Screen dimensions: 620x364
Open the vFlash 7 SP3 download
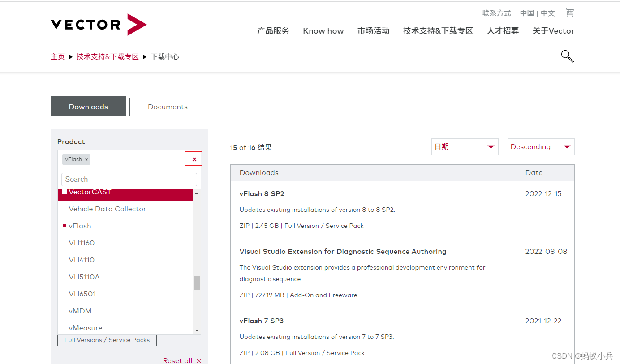262,321
